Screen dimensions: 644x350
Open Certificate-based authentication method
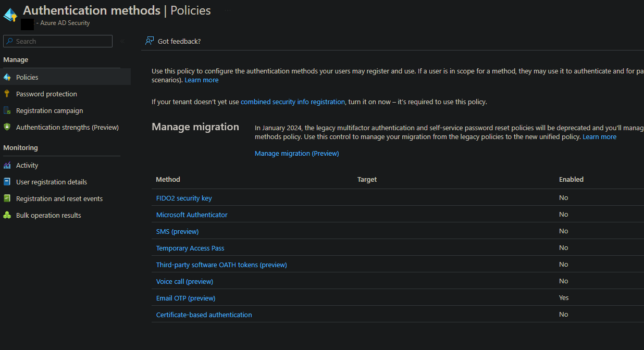tap(204, 315)
